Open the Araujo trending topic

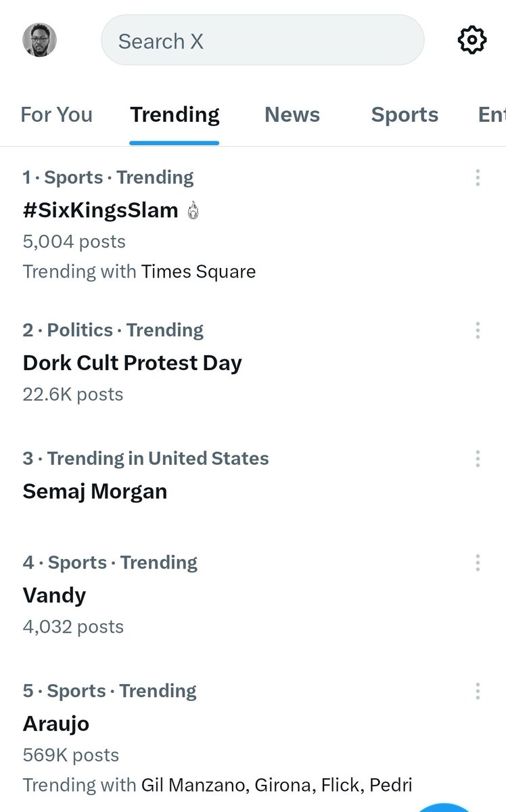click(x=56, y=724)
